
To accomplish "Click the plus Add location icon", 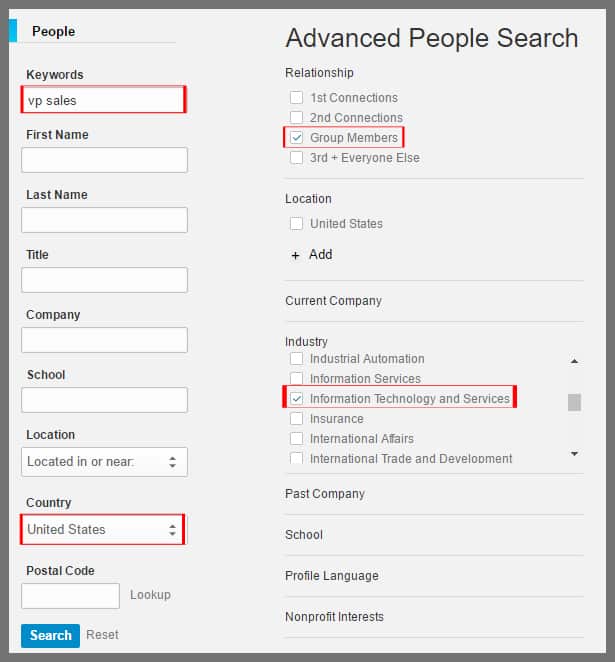I will 295,255.
